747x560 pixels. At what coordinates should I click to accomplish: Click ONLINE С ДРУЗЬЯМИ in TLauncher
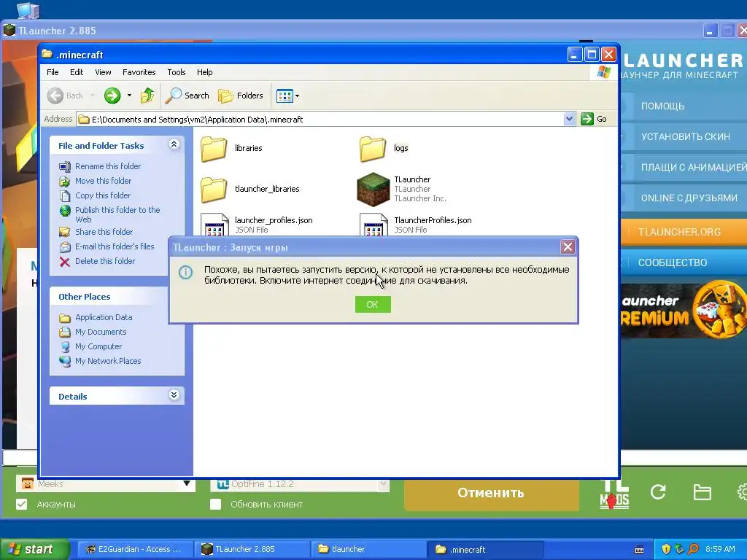(684, 198)
